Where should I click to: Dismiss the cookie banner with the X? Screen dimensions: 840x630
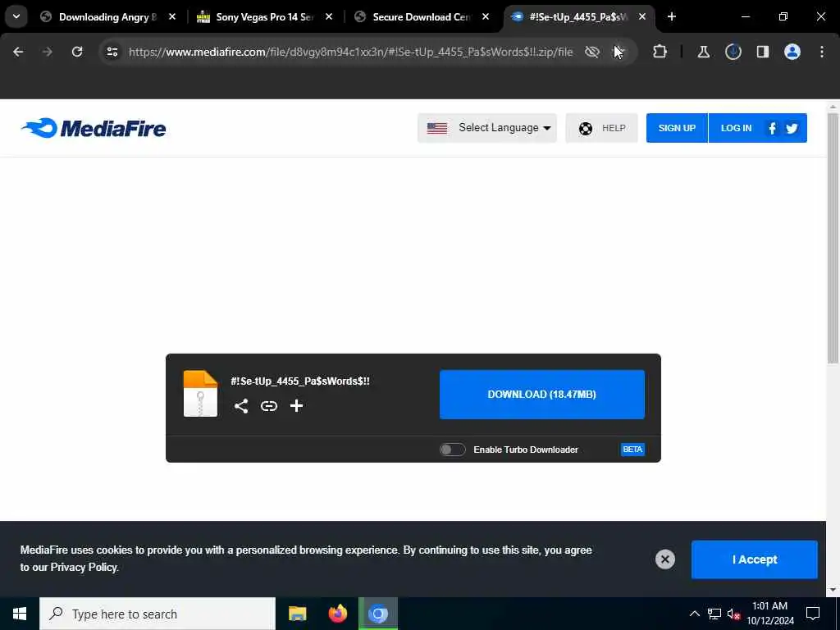coord(665,559)
